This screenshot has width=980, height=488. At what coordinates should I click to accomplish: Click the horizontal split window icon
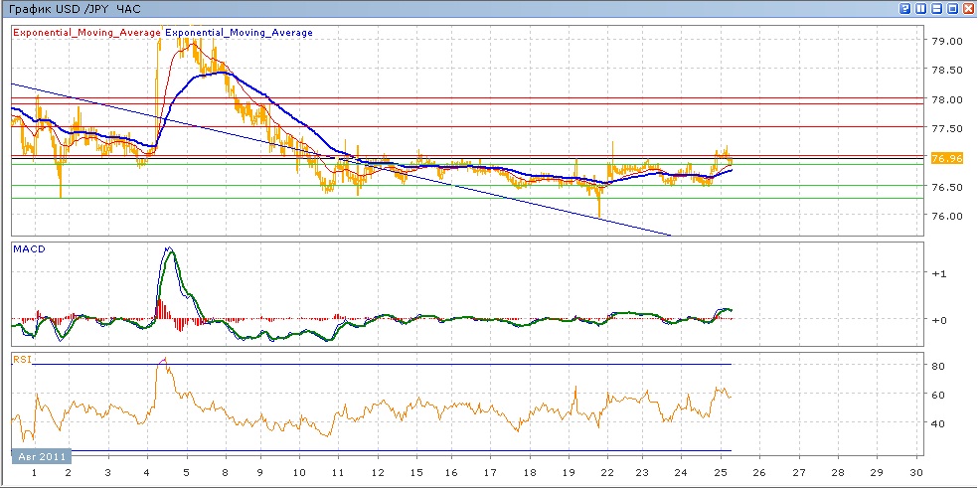(x=935, y=8)
